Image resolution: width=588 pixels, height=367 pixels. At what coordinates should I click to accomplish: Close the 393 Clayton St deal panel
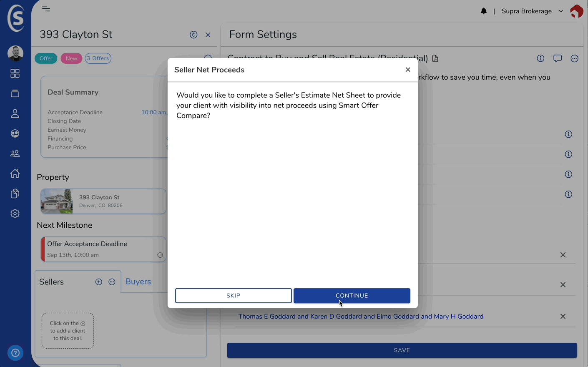point(208,35)
